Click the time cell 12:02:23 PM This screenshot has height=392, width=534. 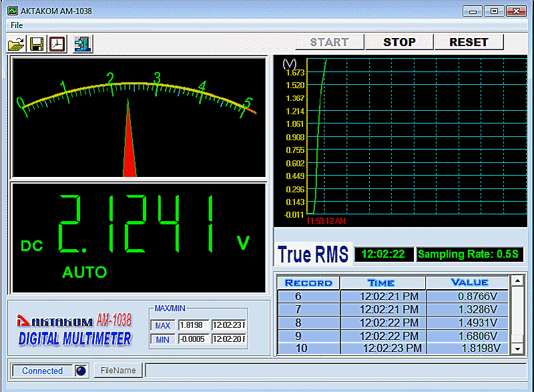point(382,349)
